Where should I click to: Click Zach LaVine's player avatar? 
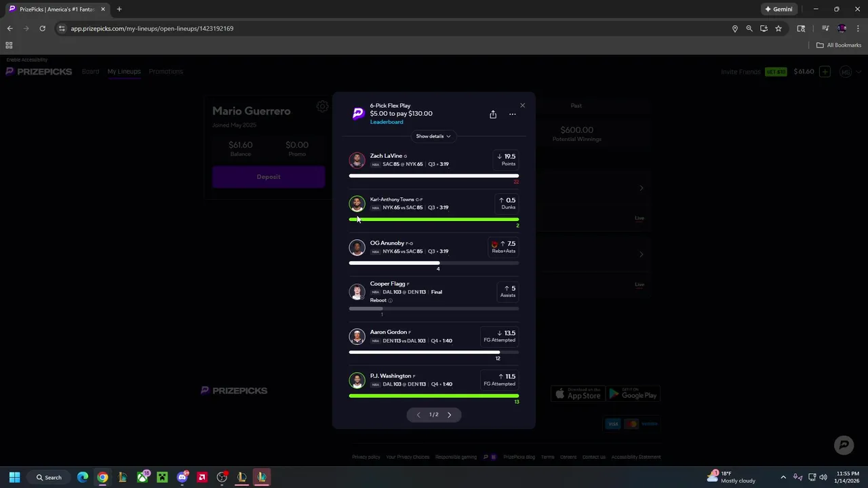(x=357, y=160)
